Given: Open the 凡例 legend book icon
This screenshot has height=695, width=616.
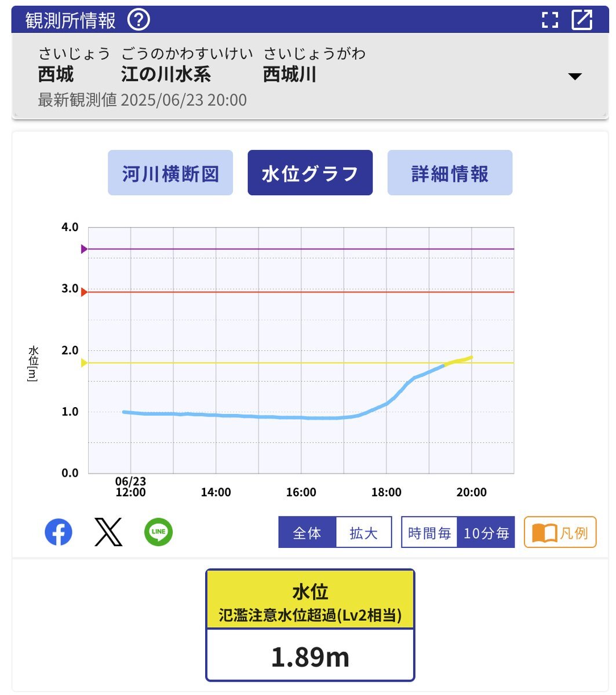Looking at the screenshot, I should click(x=560, y=532).
